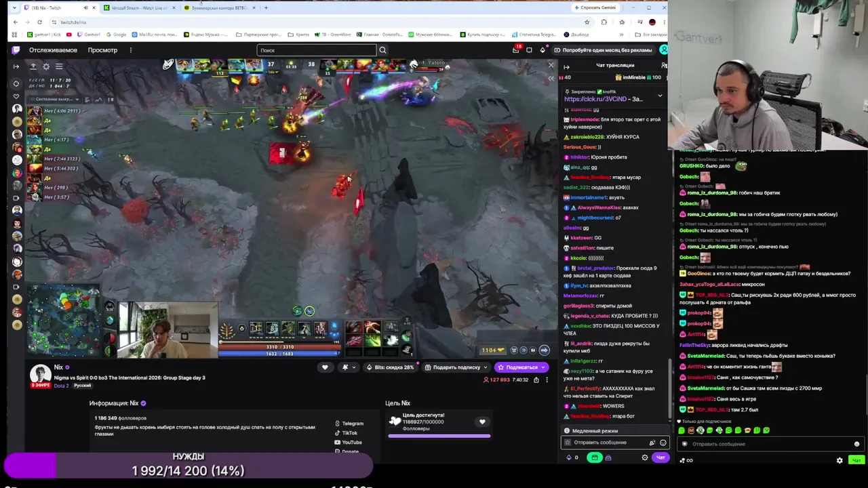Screen dimensions: 868x488
Task: Mute the Nix Twitch tab audio
Action: pyautogui.click(x=85, y=8)
